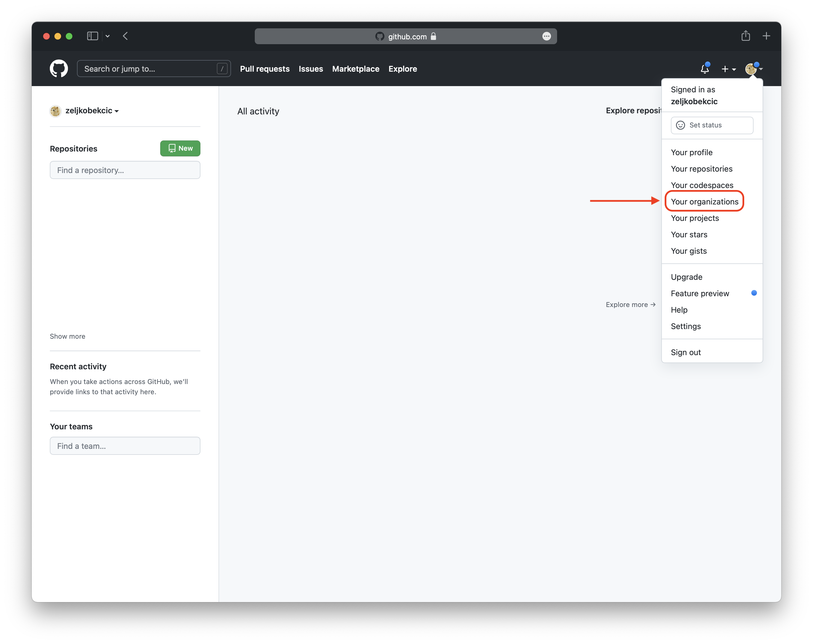Focus the Find a repository field
This screenshot has width=813, height=644.
point(125,170)
